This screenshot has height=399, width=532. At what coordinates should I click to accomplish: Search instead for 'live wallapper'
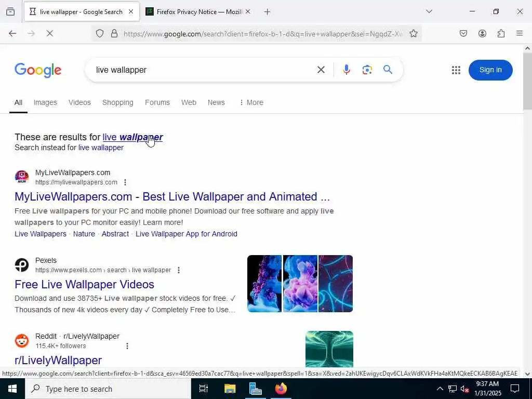[101, 148]
